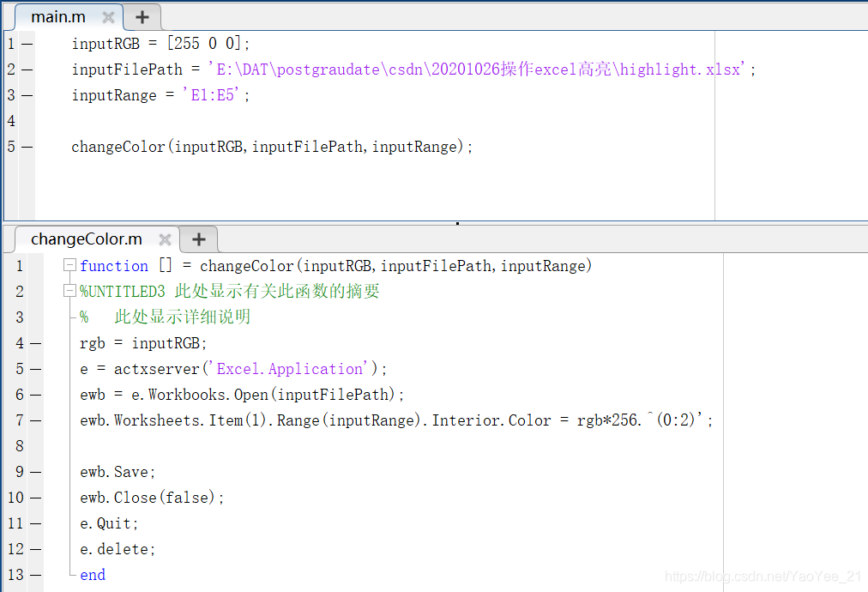The width and height of the screenshot is (868, 592).
Task: Set breakpoint on changeColor.m line 10
Action: 36,498
